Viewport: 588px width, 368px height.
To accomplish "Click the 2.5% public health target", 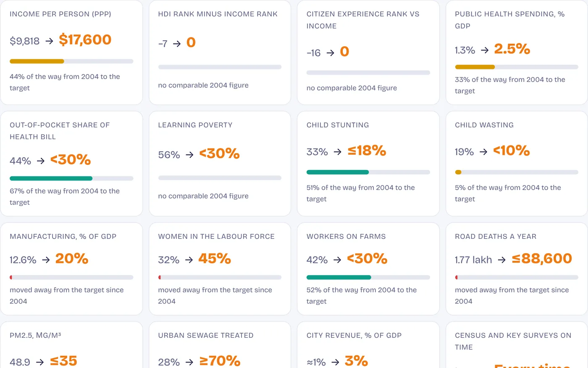I will (x=512, y=49).
